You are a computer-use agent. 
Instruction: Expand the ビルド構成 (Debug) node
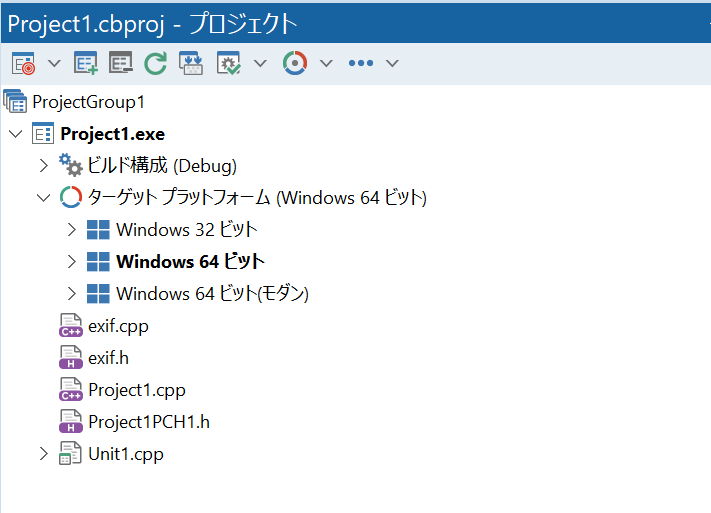pos(43,165)
